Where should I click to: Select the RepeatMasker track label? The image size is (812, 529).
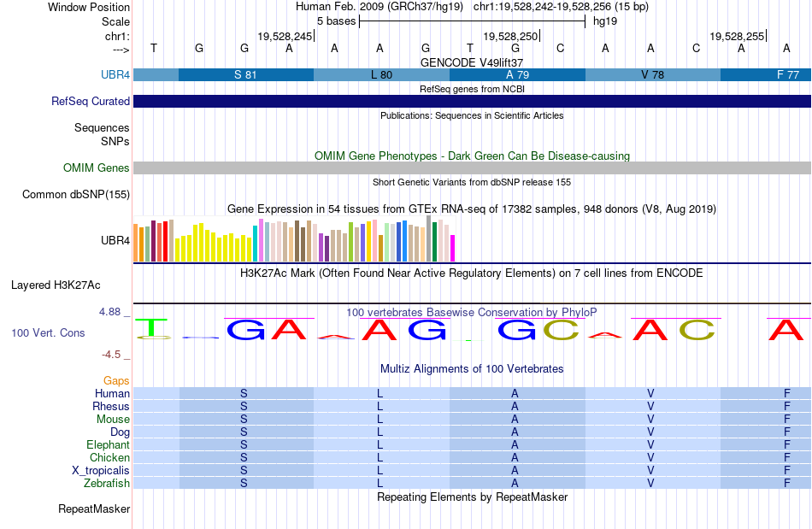pyautogui.click(x=94, y=508)
